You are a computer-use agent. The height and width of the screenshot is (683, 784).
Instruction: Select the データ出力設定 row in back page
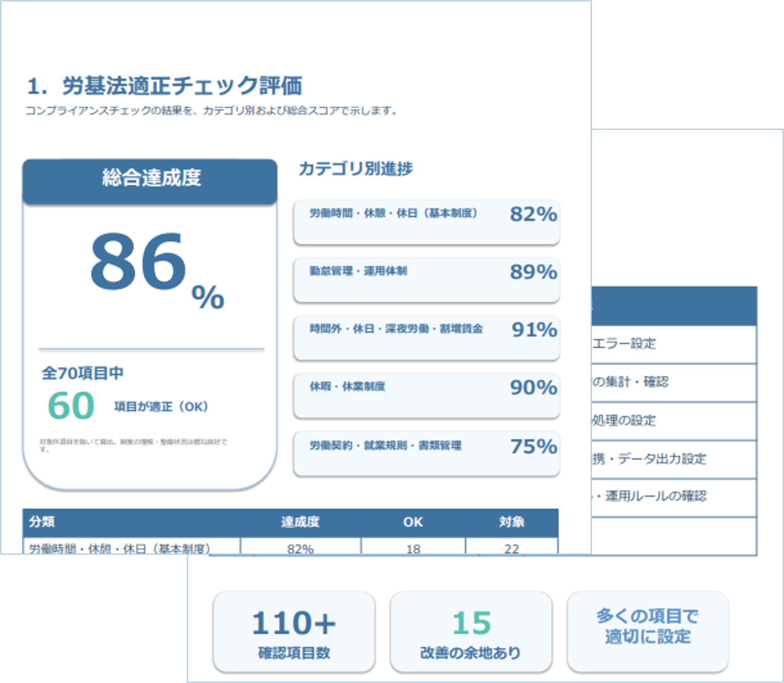tap(674, 460)
